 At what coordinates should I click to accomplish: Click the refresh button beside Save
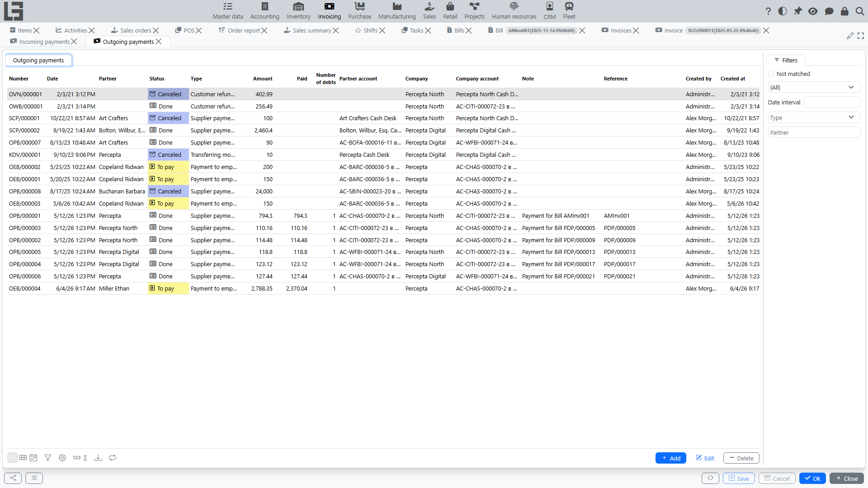710,478
